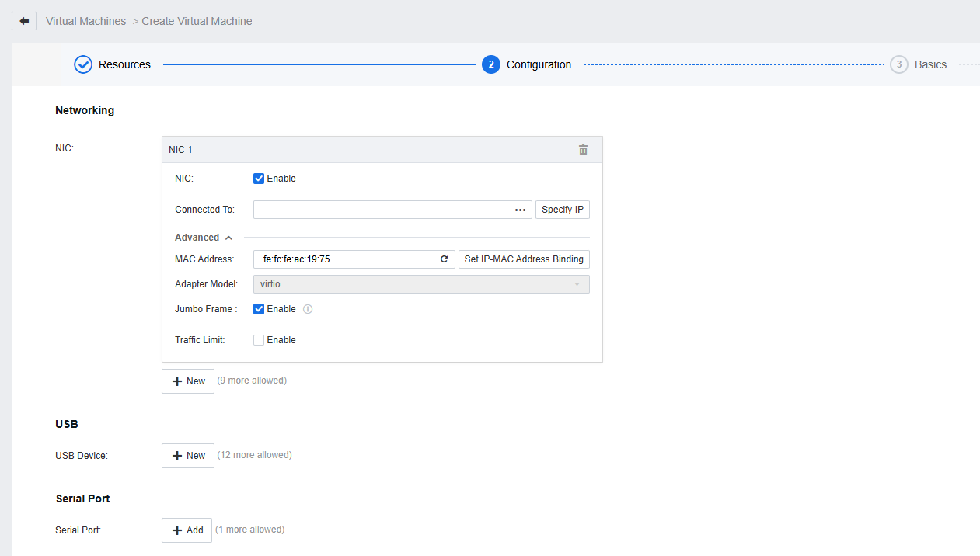Collapse the Advanced section
The image size is (980, 556).
tap(204, 238)
